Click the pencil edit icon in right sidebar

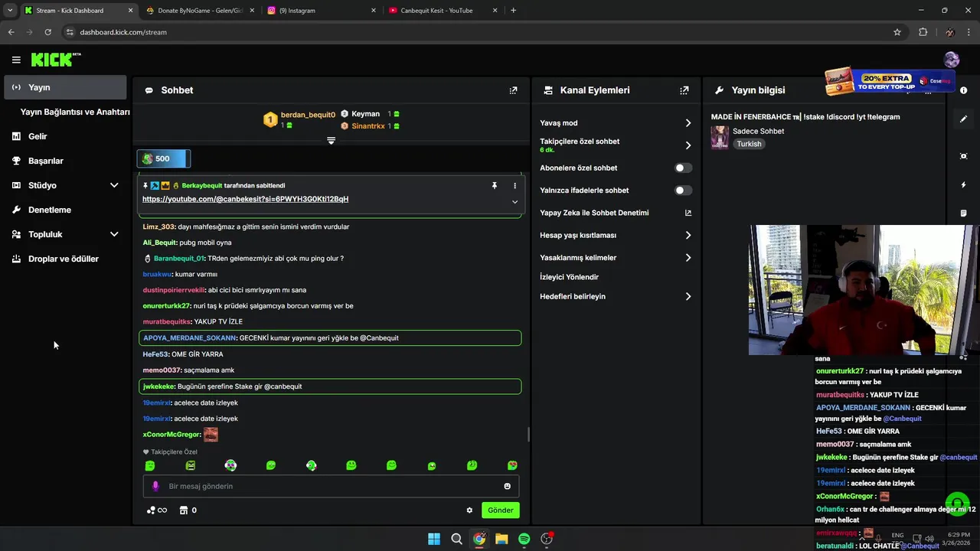(963, 119)
